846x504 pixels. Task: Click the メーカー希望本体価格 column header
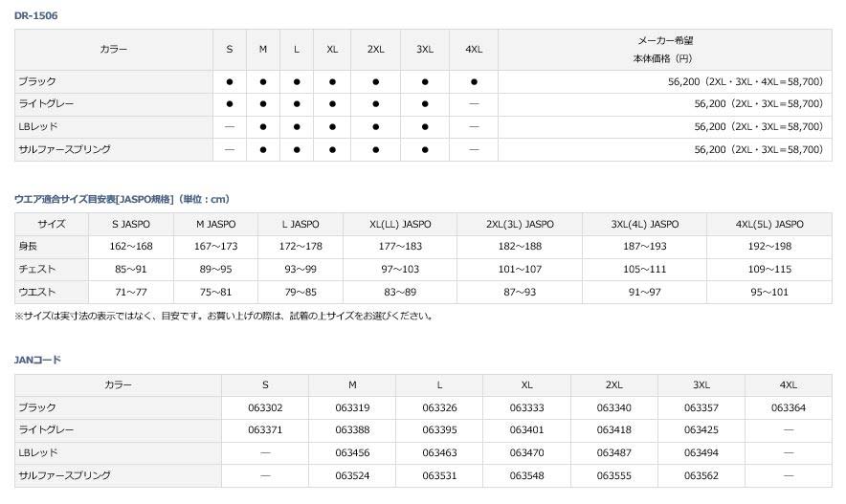[x=665, y=49]
